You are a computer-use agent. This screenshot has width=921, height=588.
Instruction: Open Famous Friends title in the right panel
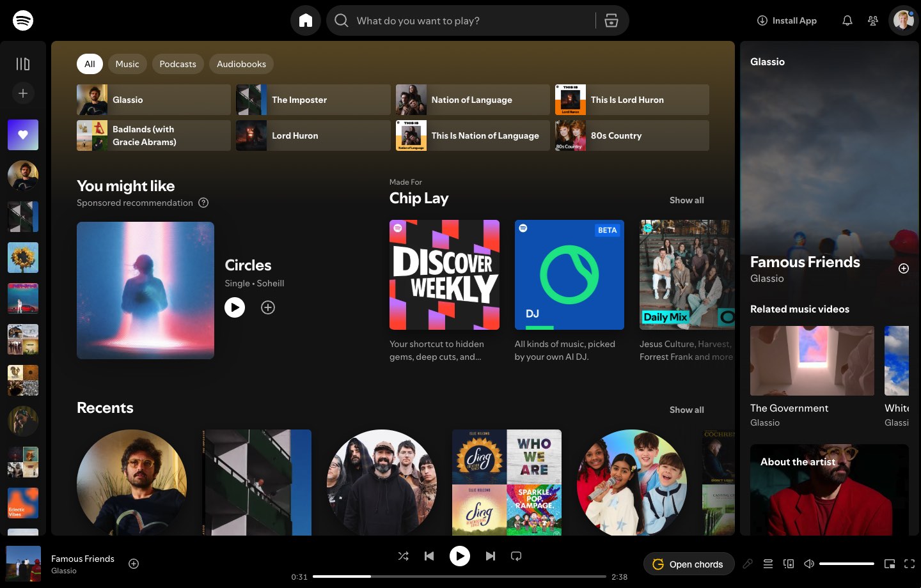(x=805, y=262)
